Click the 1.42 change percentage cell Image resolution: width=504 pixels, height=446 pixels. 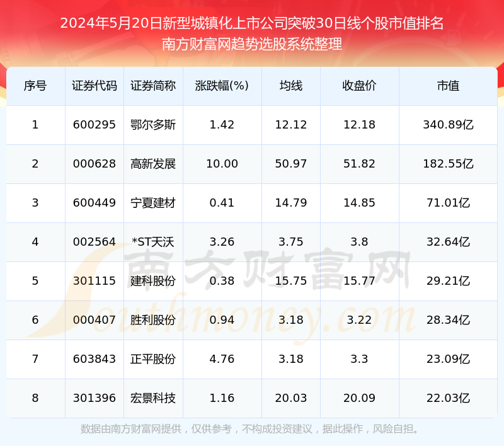pos(222,125)
